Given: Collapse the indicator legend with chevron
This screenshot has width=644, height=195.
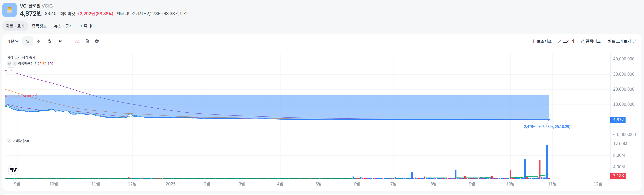Looking at the screenshot, I should click(11, 70).
